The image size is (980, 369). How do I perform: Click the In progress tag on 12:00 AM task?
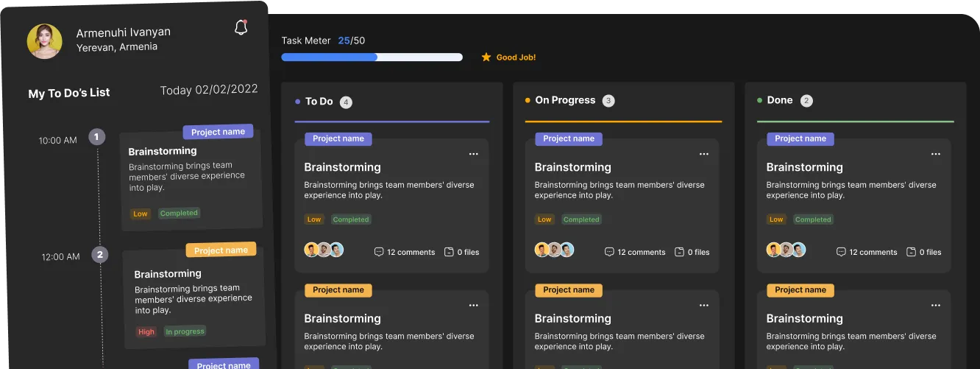[185, 331]
